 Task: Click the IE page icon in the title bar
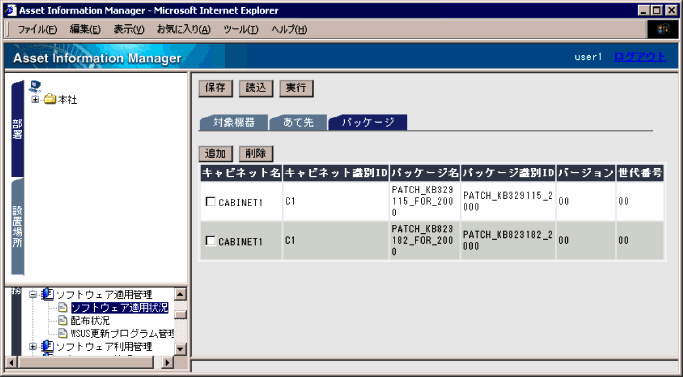click(x=10, y=10)
